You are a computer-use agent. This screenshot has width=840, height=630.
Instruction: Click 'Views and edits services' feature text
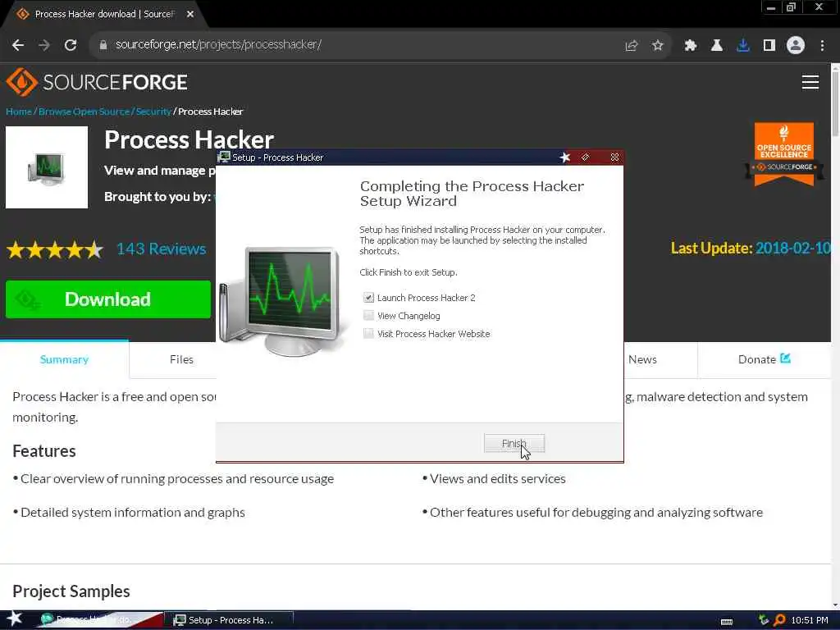pyautogui.click(x=498, y=479)
